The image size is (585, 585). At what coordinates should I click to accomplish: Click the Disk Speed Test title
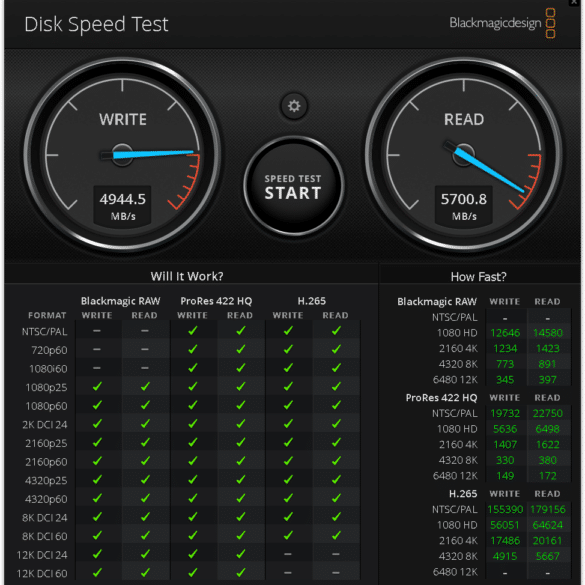96,25
